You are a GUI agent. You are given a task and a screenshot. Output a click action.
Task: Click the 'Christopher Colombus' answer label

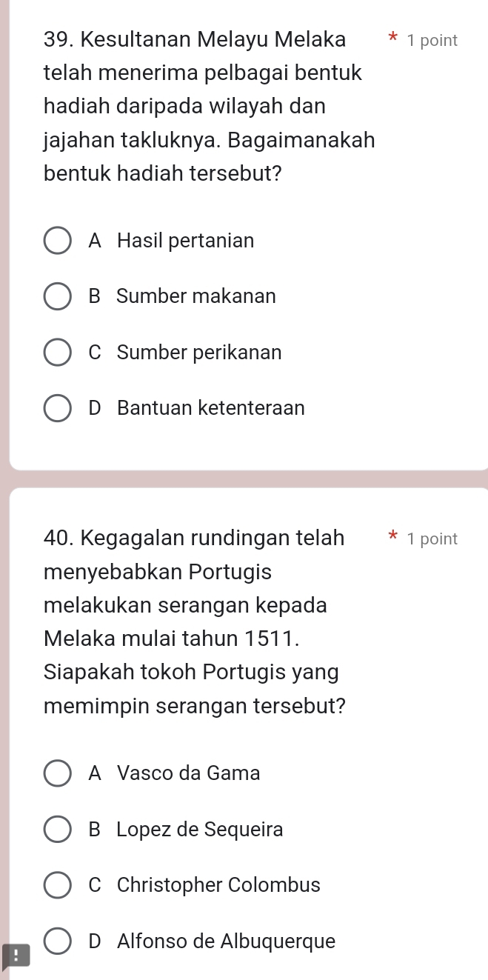[x=218, y=885]
